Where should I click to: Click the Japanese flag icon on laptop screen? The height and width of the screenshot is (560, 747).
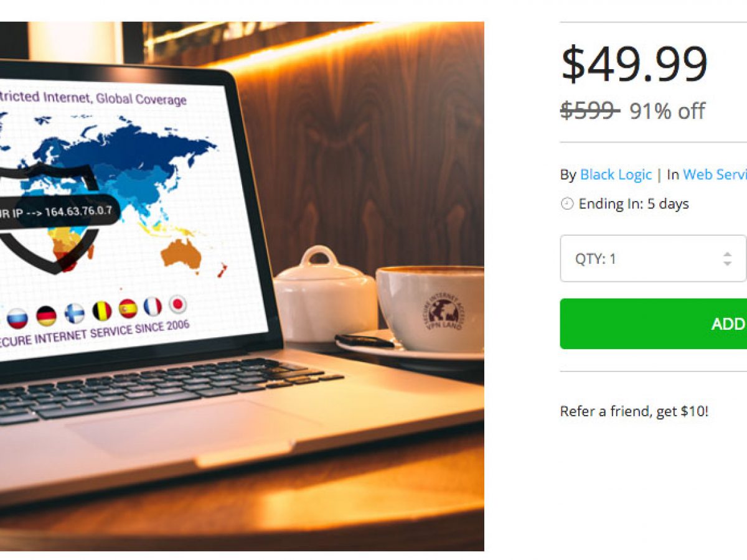tap(177, 304)
